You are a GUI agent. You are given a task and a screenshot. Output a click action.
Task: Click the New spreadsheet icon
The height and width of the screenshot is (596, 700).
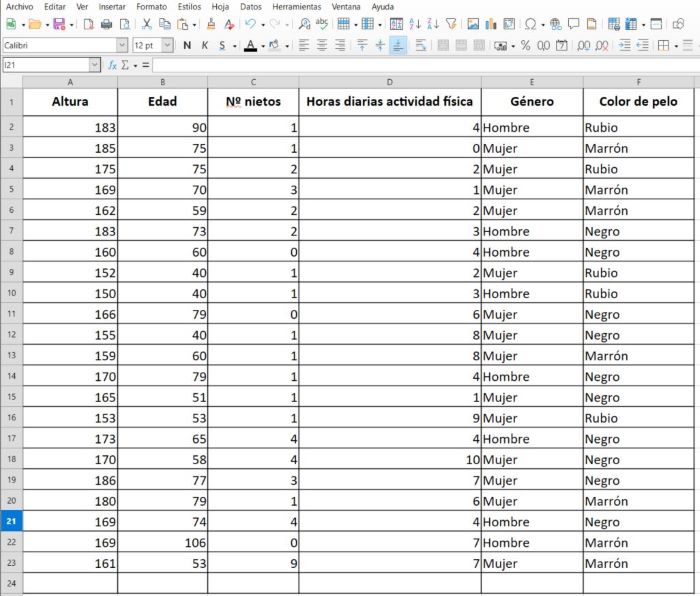(11, 24)
